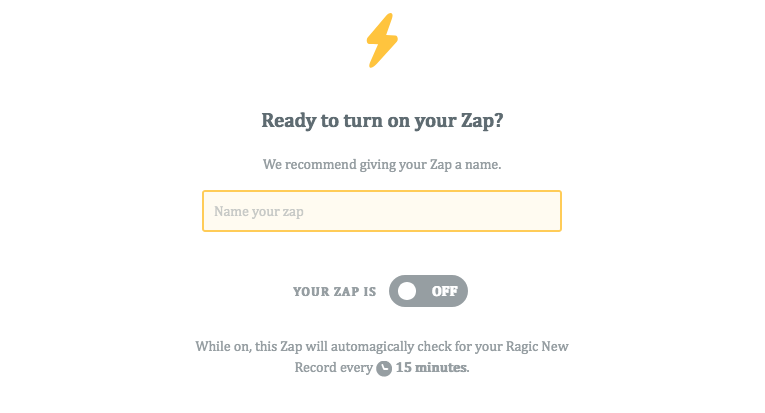This screenshot has height=413, width=765.
Task: Click the 'Record every' text
Action: tap(334, 367)
